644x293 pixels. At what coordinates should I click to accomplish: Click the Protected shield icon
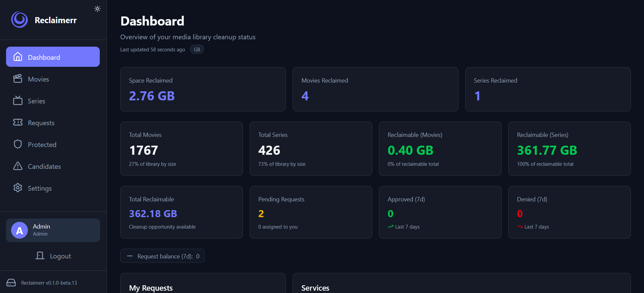(x=18, y=144)
